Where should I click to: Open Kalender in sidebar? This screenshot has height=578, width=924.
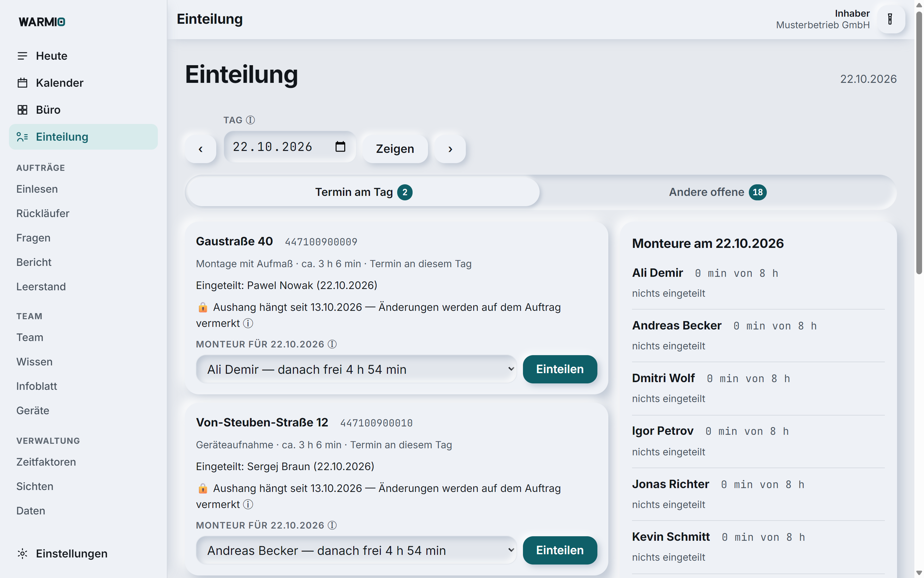coord(83,83)
